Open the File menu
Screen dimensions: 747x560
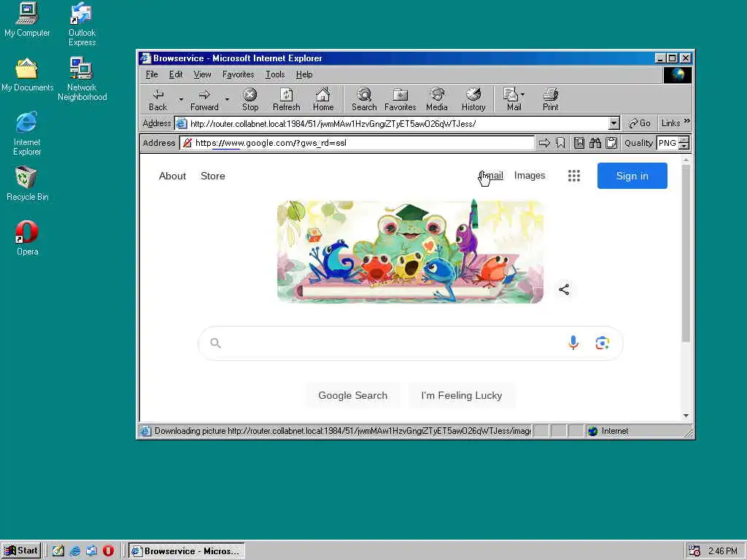152,74
